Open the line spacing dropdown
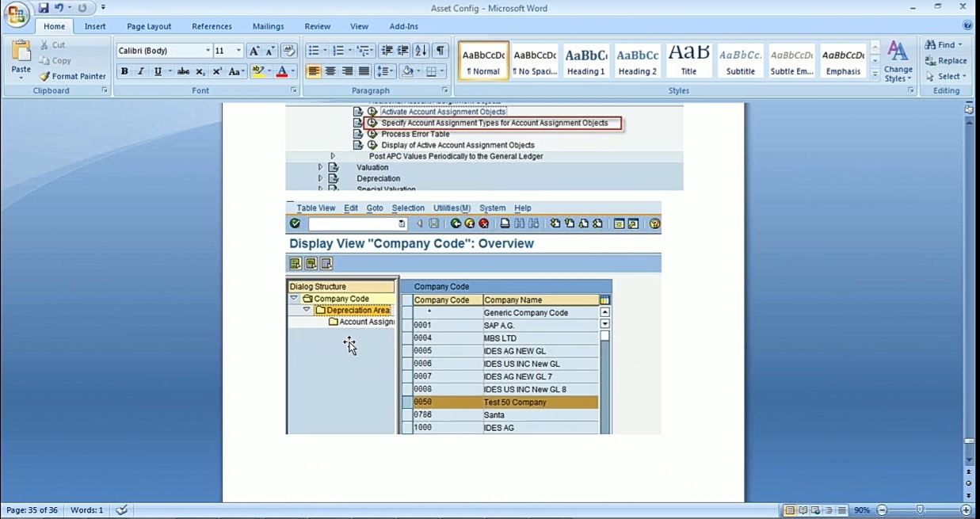 pos(385,71)
